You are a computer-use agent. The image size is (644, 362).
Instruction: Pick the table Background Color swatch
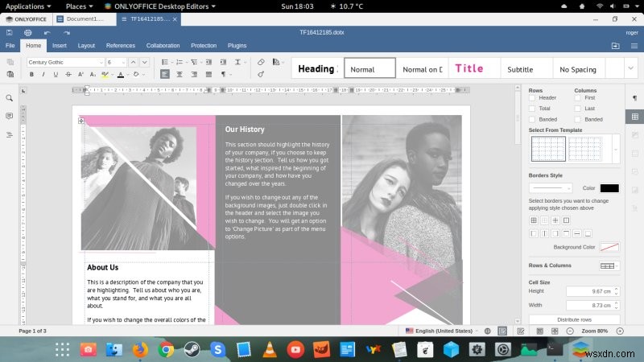point(609,247)
